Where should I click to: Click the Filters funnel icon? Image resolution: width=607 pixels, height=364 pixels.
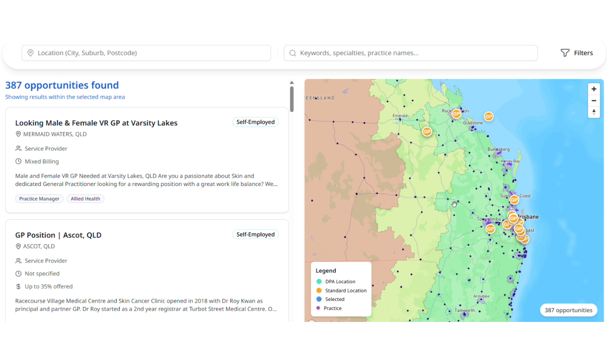[565, 53]
